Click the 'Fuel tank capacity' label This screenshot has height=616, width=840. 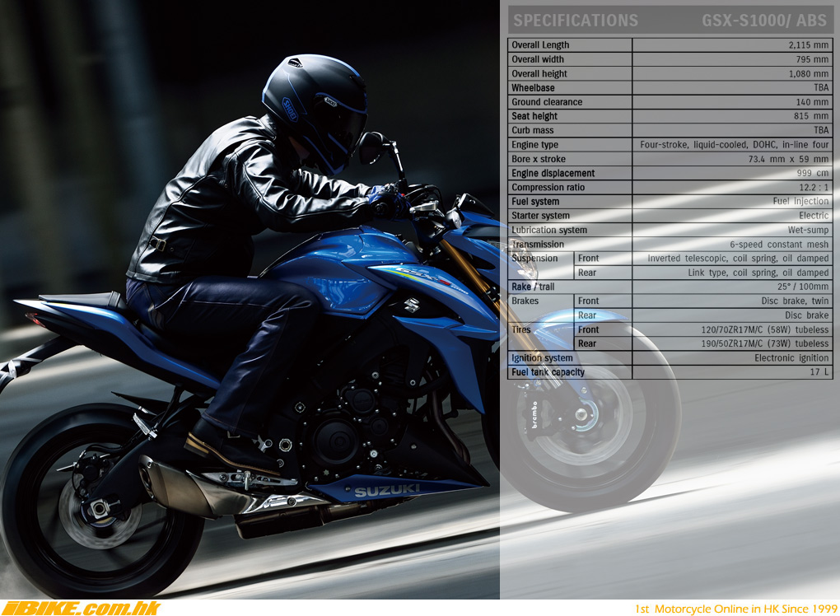(548, 371)
